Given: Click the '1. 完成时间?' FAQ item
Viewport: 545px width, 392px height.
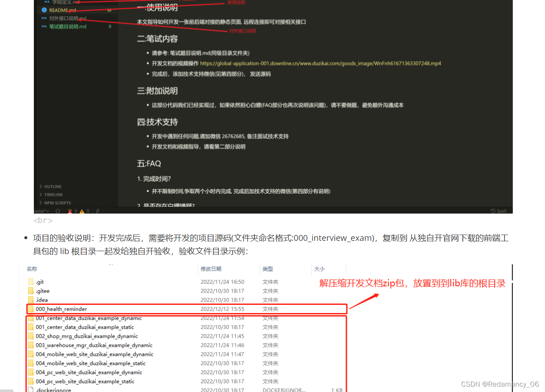Looking at the screenshot, I should 154,179.
